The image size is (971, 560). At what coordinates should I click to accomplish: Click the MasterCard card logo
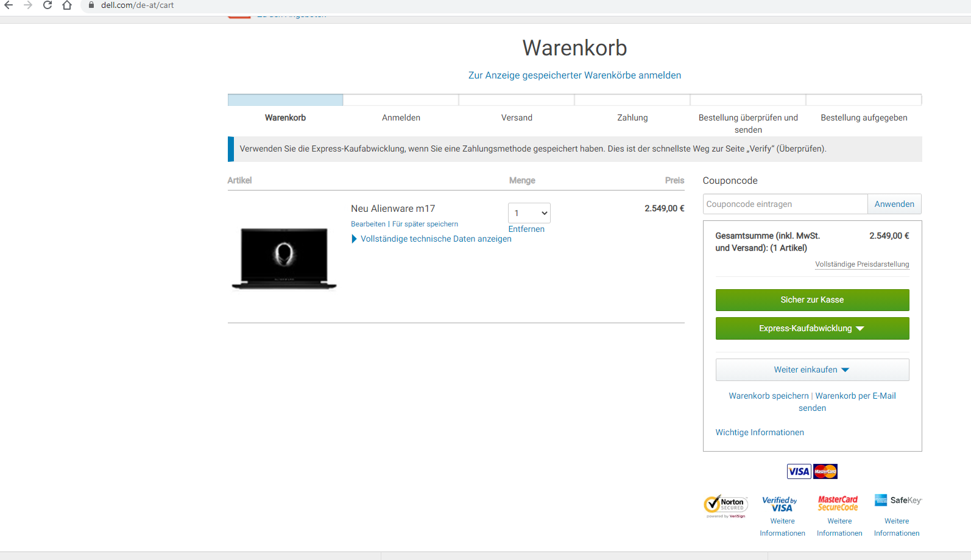pyautogui.click(x=825, y=471)
